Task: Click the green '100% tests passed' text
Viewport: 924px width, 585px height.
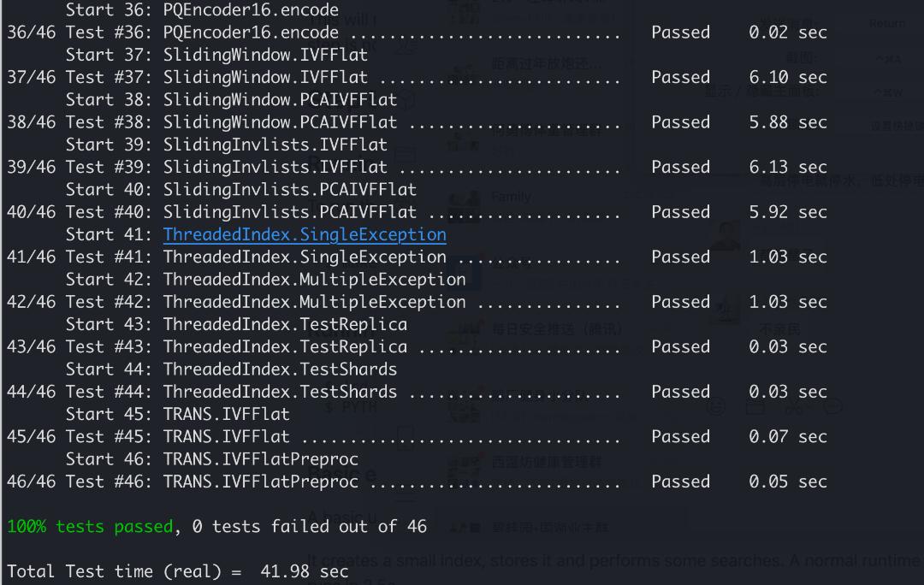Action: point(90,526)
